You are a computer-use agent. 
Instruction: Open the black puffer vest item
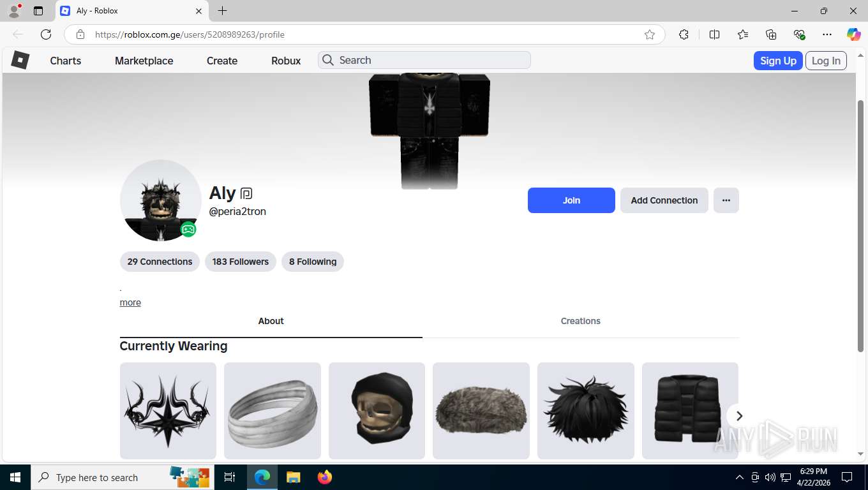690,411
